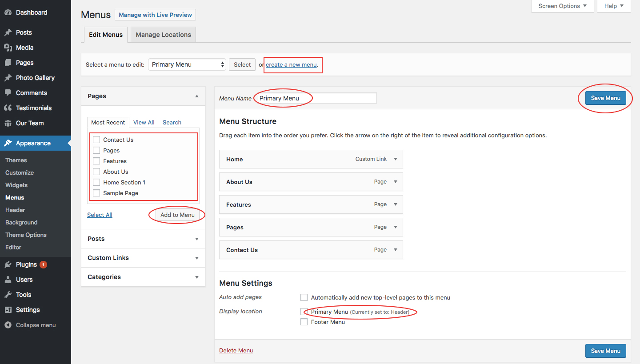Click the Plugins plug icon
640x364 pixels.
pos(8,264)
